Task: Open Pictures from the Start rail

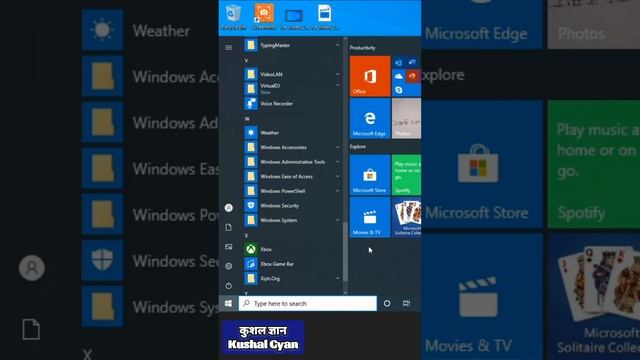Action: [x=229, y=247]
